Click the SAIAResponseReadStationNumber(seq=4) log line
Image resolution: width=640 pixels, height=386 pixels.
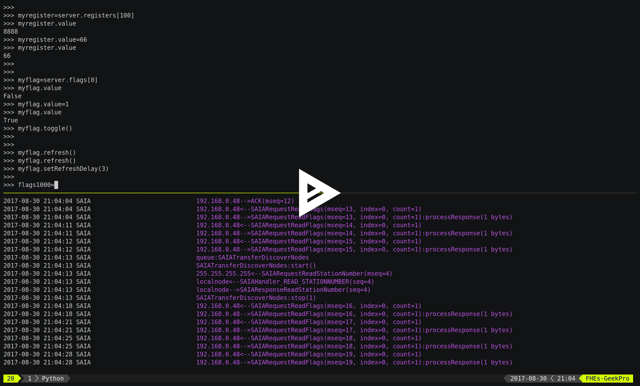[x=283, y=290]
